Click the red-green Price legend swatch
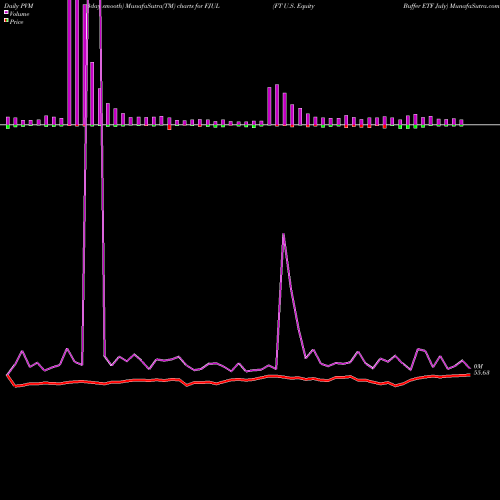500x500 pixels. tap(6, 21)
